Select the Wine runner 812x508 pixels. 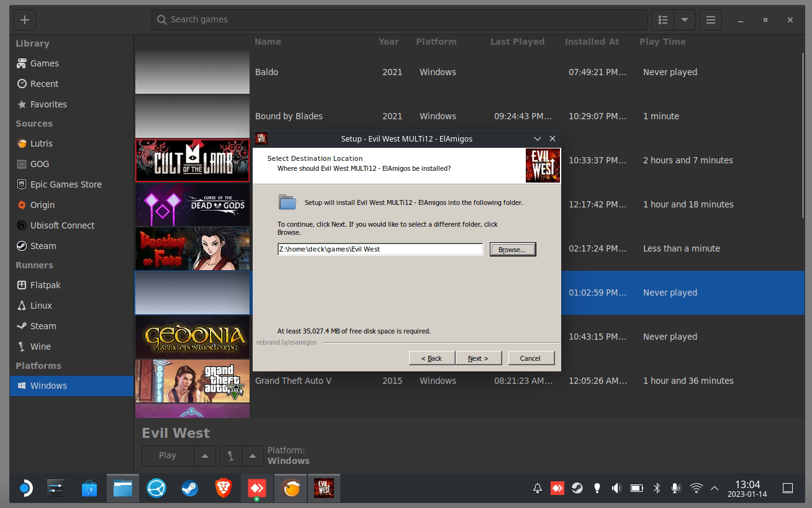coord(71,347)
